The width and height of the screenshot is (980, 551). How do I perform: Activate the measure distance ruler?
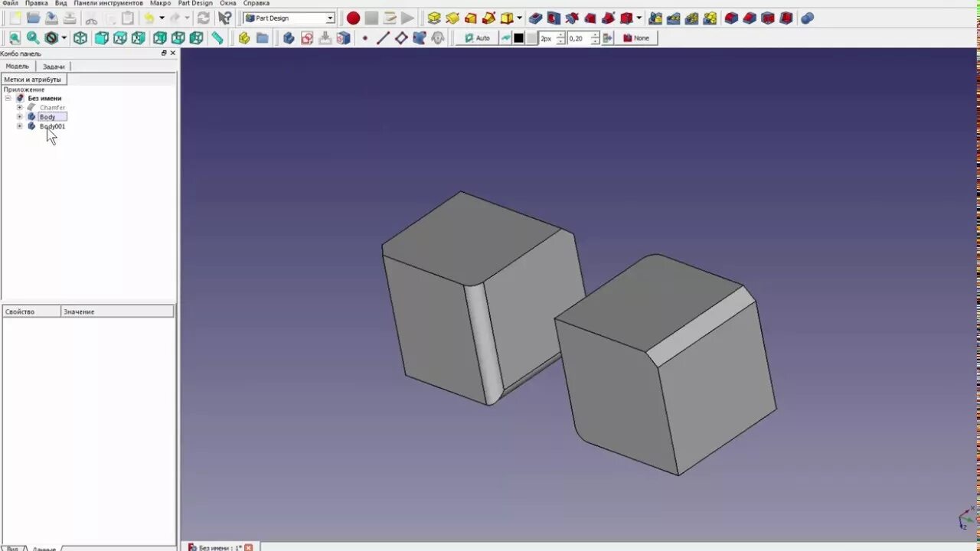[217, 37]
